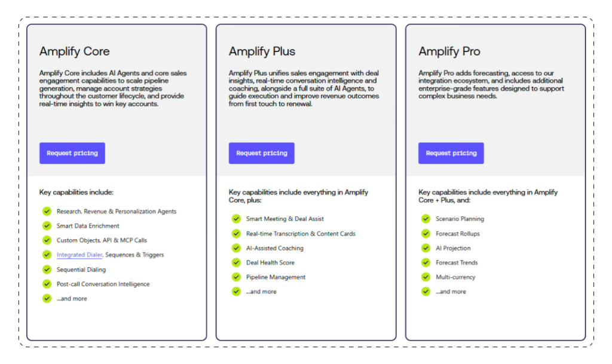612x364 pixels.
Task: Toggle the check beside Real-time Transcription & Content Cards
Action: (x=236, y=233)
